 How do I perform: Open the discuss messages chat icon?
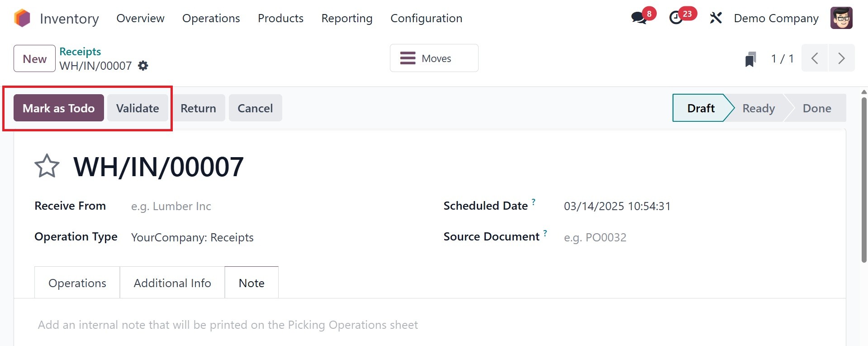[x=639, y=18]
